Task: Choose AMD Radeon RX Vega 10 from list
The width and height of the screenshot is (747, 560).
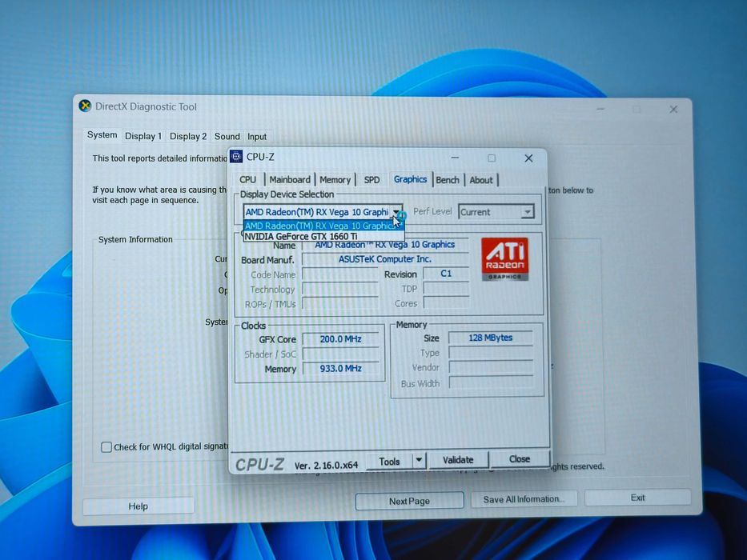Action: tap(323, 226)
